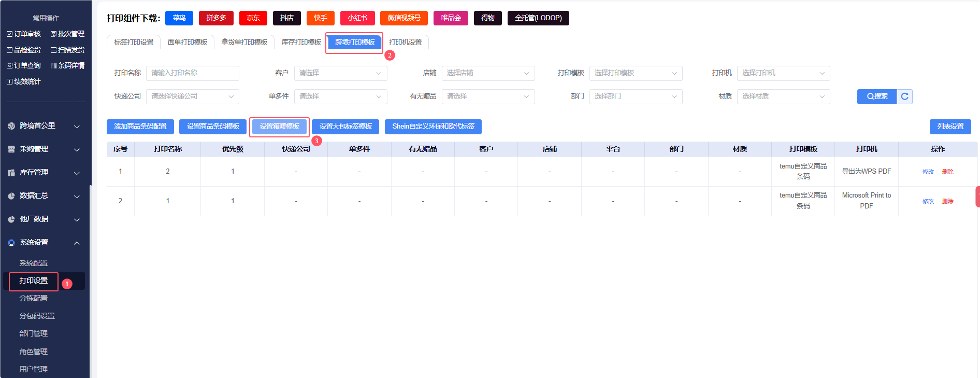The width and height of the screenshot is (980, 378).
Task: Click the 扫描发货 icon
Action: click(x=53, y=50)
